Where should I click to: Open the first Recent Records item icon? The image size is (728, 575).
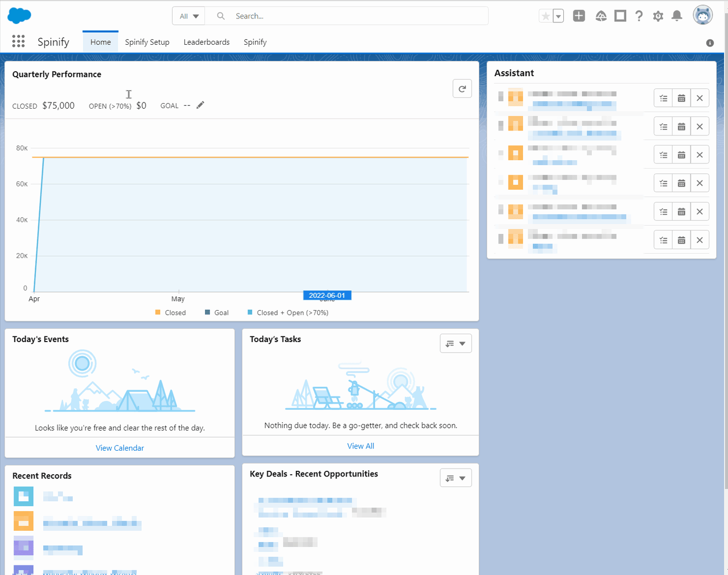point(24,496)
